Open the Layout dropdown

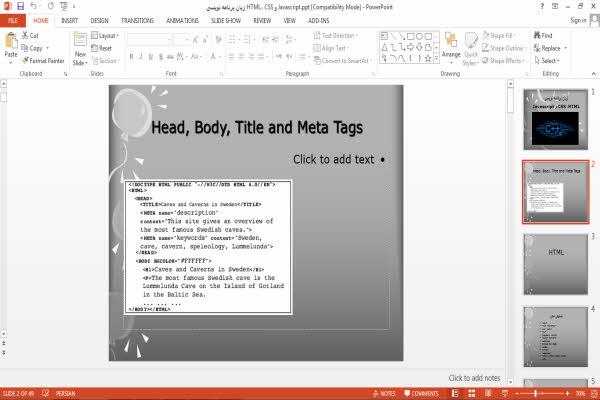tap(105, 36)
